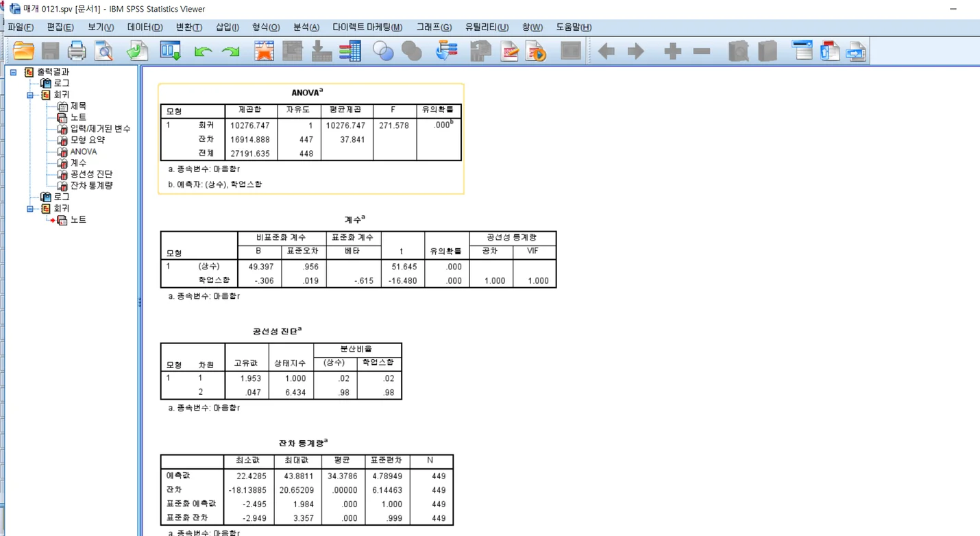
Task: Click the script play icon
Action: [536, 51]
